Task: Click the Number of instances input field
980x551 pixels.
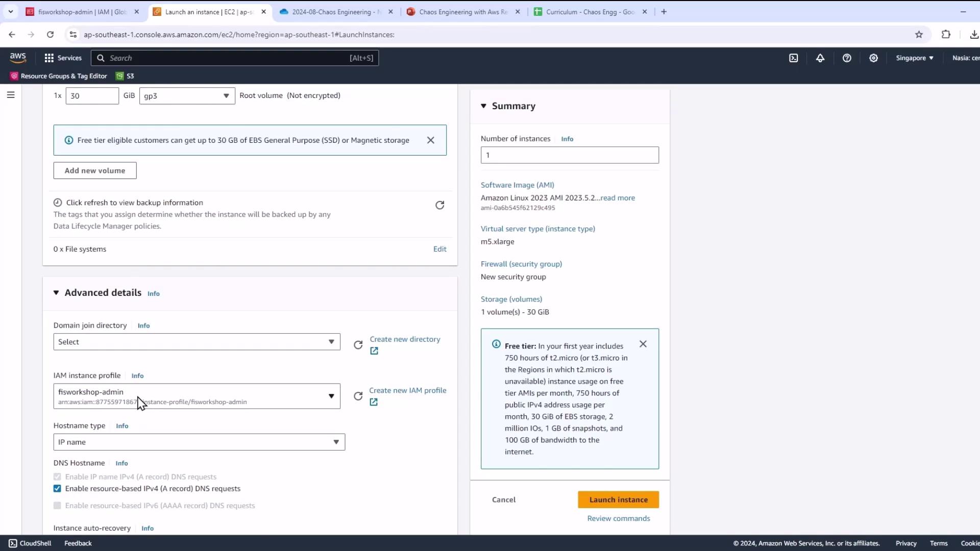Action: (x=569, y=155)
